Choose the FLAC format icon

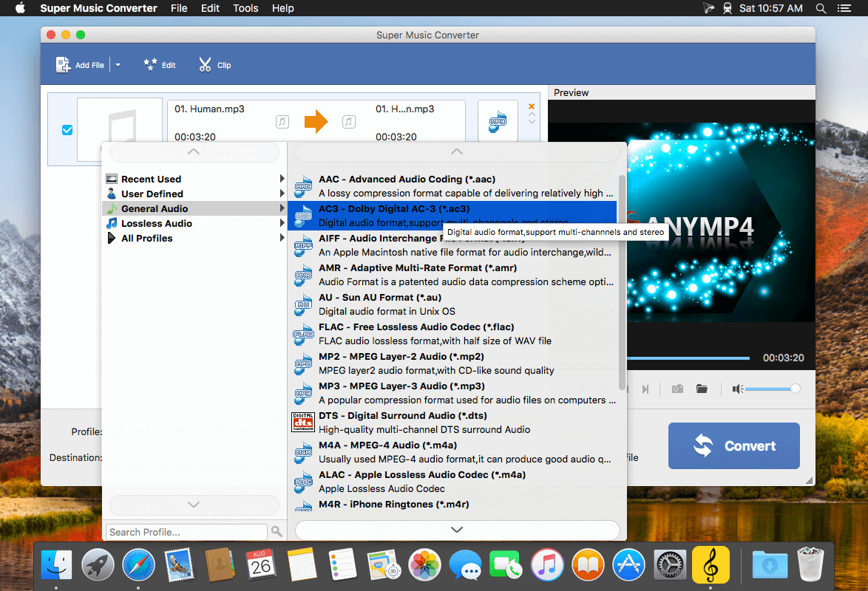pyautogui.click(x=303, y=334)
